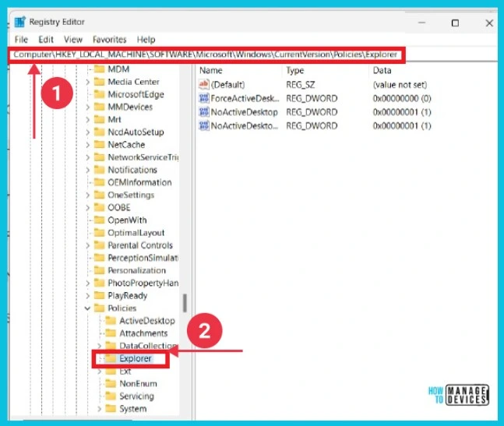Click the tree pane vertical scrollbar thumb
This screenshot has height=426, width=504.
(185, 303)
